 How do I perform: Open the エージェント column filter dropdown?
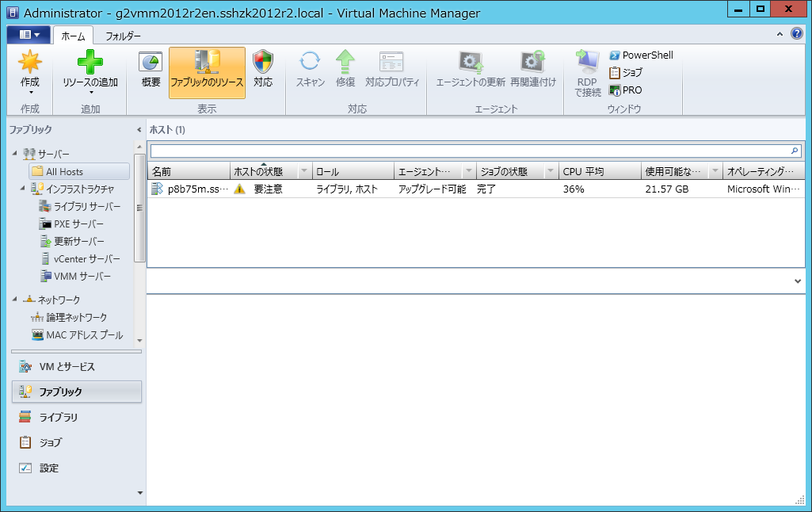(x=469, y=171)
